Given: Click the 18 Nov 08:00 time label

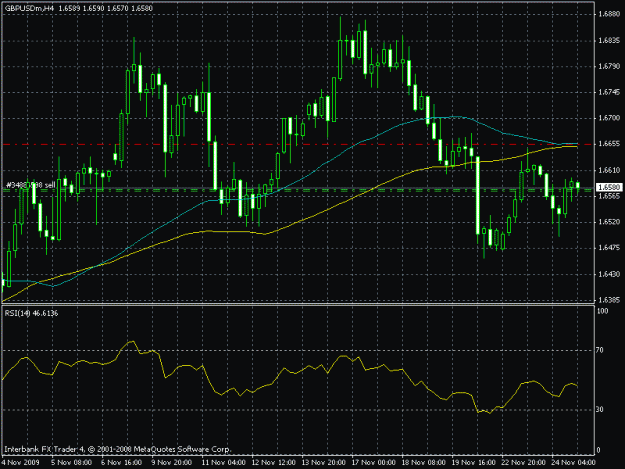Looking at the screenshot, I should (423, 462).
